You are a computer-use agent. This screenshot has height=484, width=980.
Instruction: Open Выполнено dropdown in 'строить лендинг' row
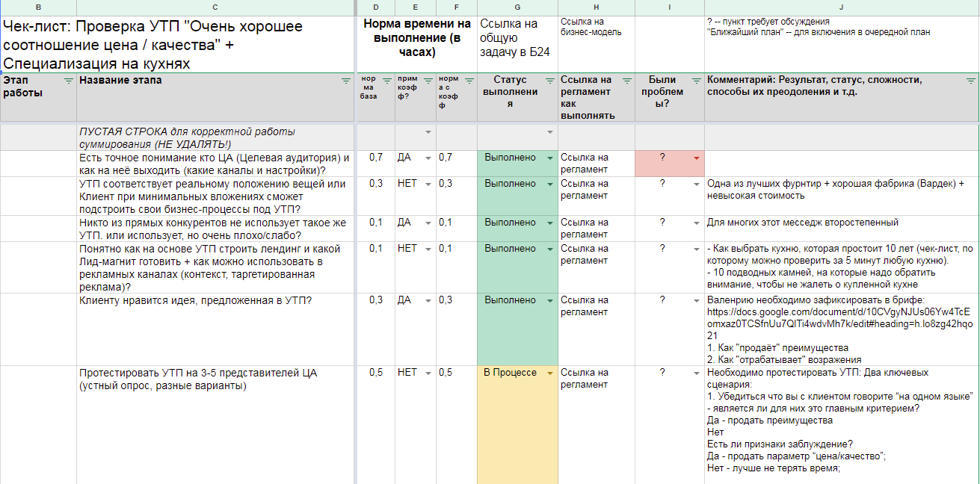point(550,249)
